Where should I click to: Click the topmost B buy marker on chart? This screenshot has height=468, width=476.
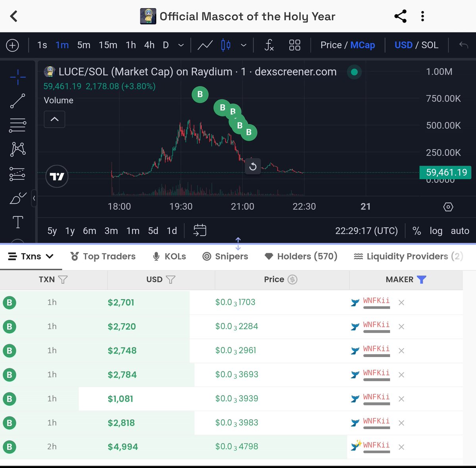[200, 94]
